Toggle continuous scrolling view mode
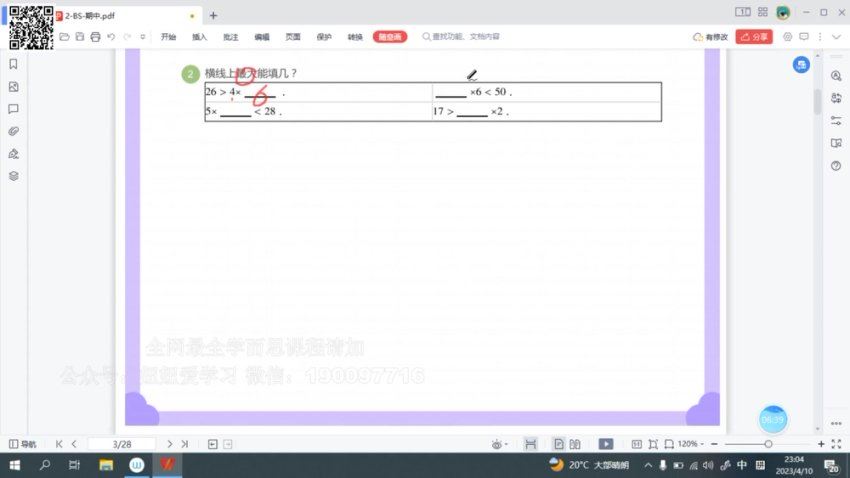 (x=530, y=444)
